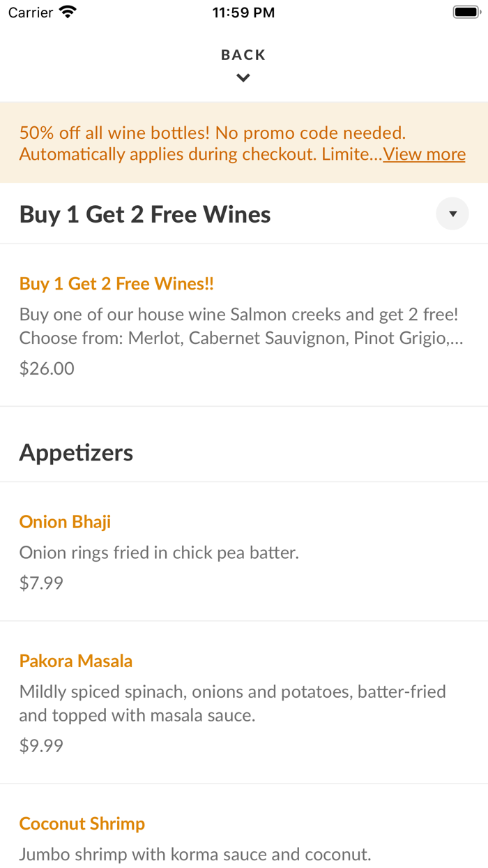Image resolution: width=488 pixels, height=868 pixels.
Task: Tap the Appetizers section heading
Action: point(76,452)
